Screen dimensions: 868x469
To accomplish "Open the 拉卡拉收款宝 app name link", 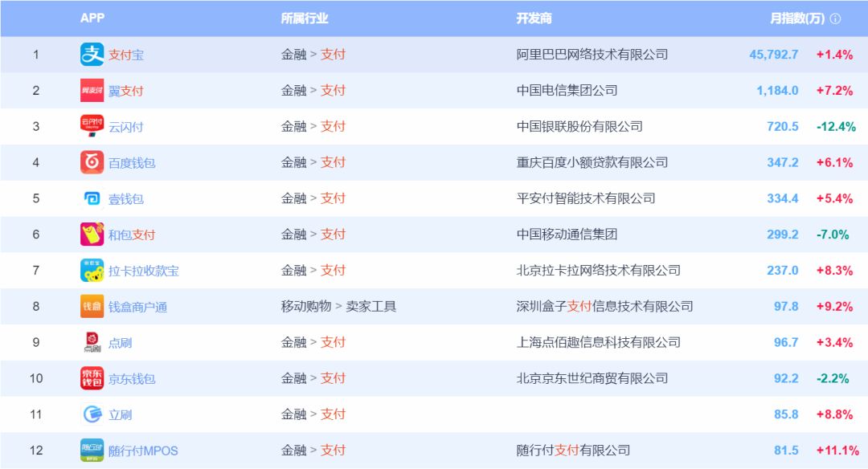I will [144, 271].
